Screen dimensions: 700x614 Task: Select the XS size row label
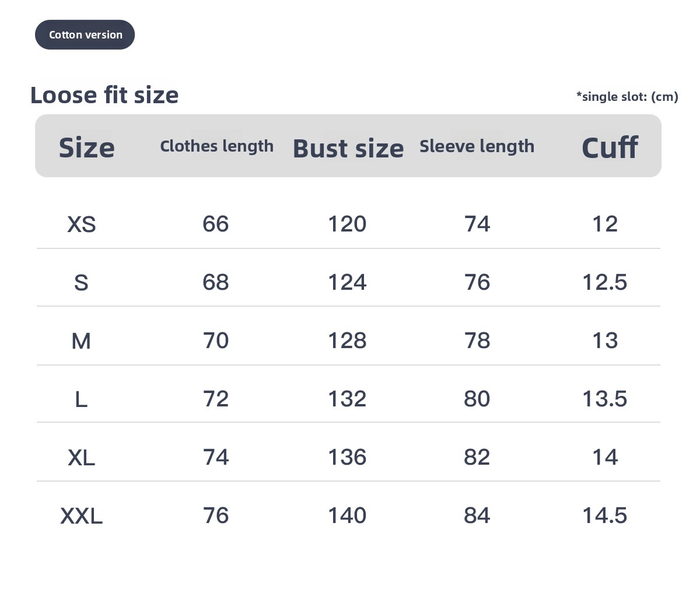[82, 224]
